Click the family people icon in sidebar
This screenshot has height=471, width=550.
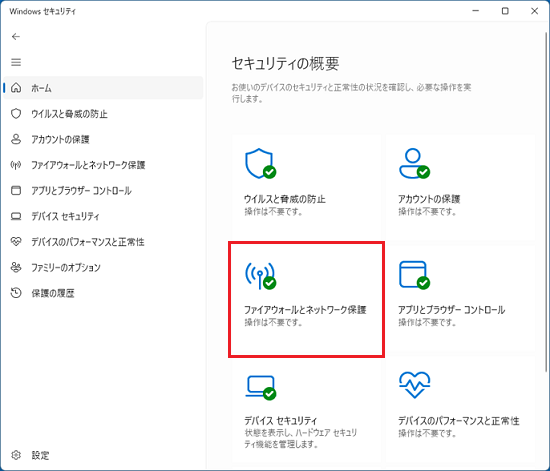pos(16,267)
